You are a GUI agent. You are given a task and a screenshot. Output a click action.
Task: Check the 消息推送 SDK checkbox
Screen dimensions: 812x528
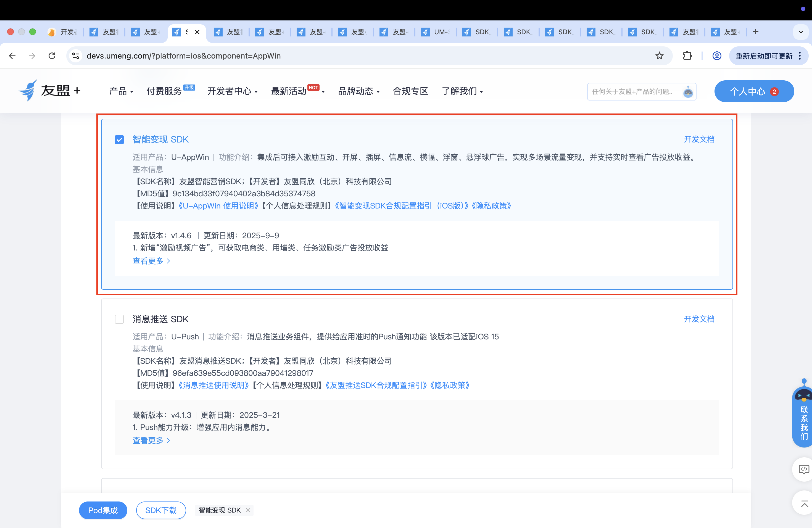point(119,319)
